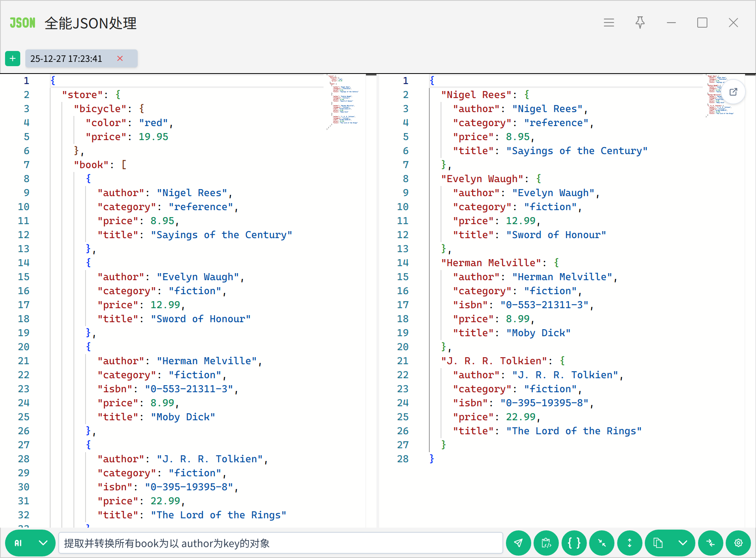Expand the copy options chevron
Screen dimensions: 756x558
click(x=683, y=543)
